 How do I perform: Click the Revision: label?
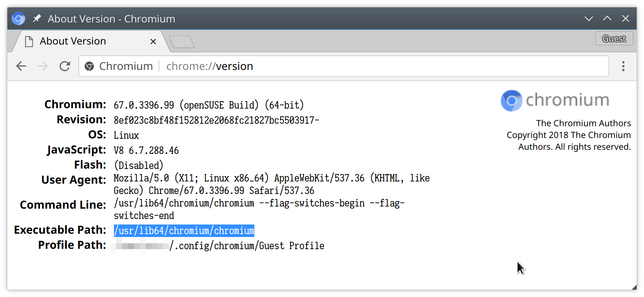(x=81, y=120)
